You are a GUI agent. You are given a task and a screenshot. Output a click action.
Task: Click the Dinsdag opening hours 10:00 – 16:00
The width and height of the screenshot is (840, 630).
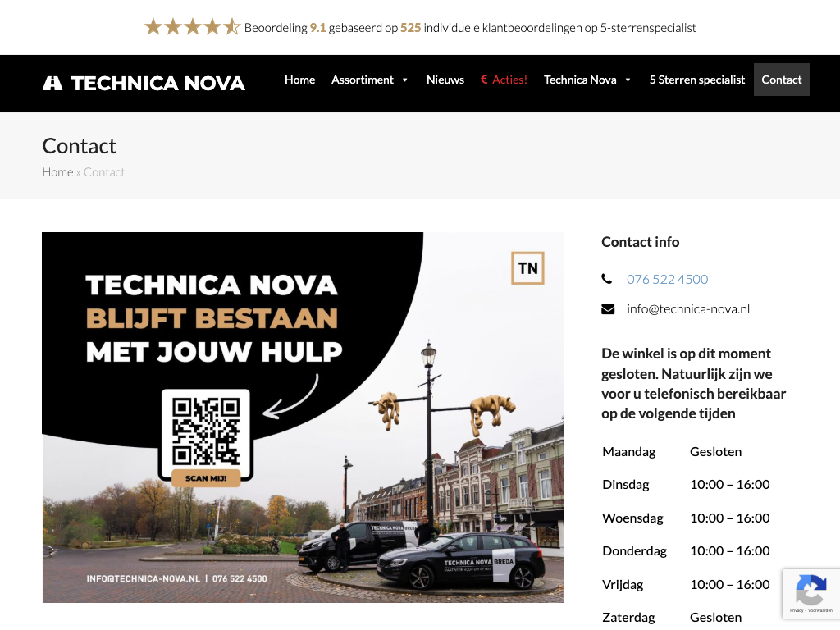point(729,484)
